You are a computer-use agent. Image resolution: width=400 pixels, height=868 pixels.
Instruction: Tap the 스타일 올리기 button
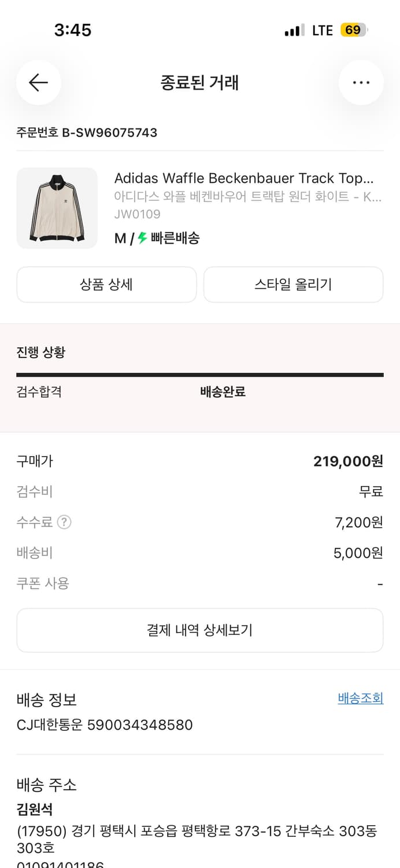coord(293,284)
